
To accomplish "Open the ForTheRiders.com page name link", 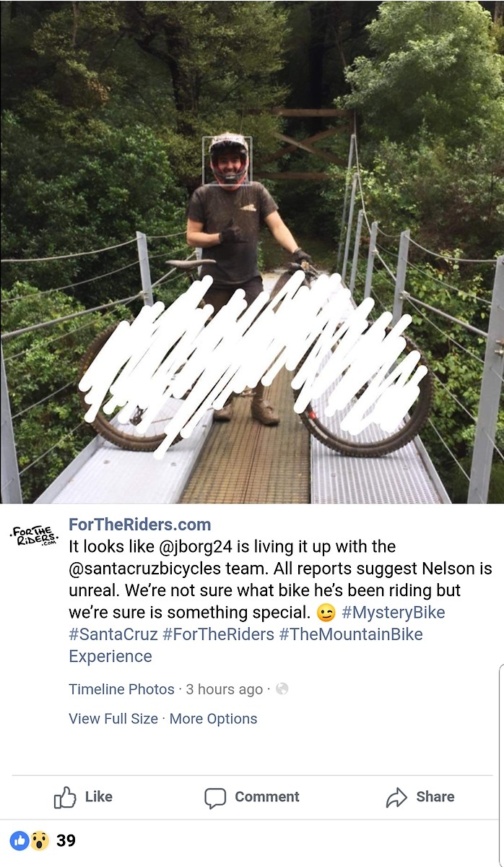I will pyautogui.click(x=140, y=525).
